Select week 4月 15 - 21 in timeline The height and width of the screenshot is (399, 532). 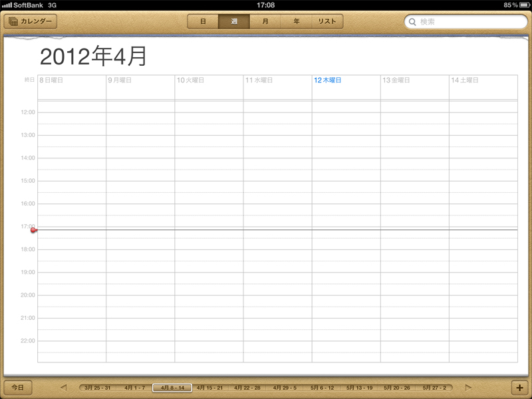pyautogui.click(x=209, y=388)
